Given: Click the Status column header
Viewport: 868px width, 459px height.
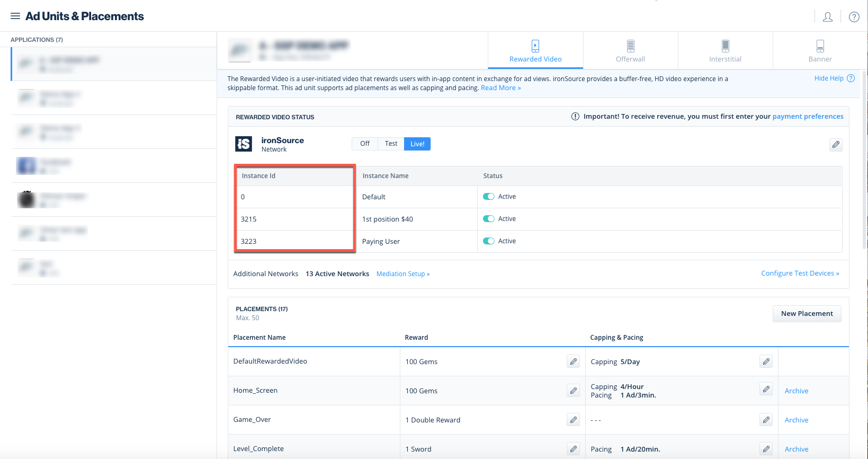Looking at the screenshot, I should 493,176.
